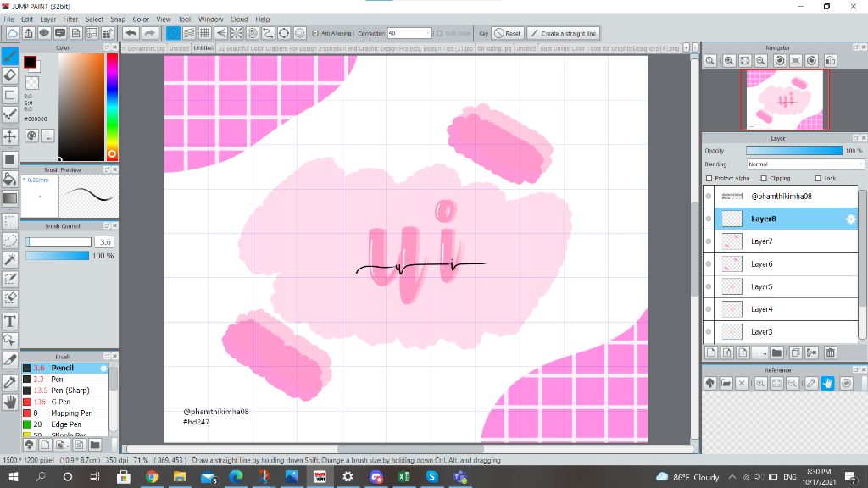Select the G Pen brush
This screenshot has height=488, width=868.
point(65,402)
